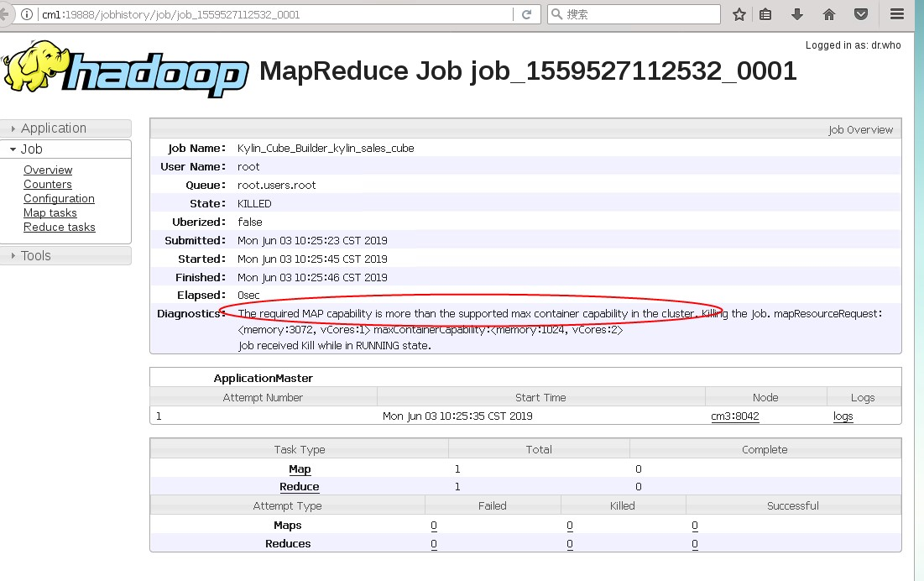Click successful Maps attempts count
The image size is (924, 581).
(695, 526)
